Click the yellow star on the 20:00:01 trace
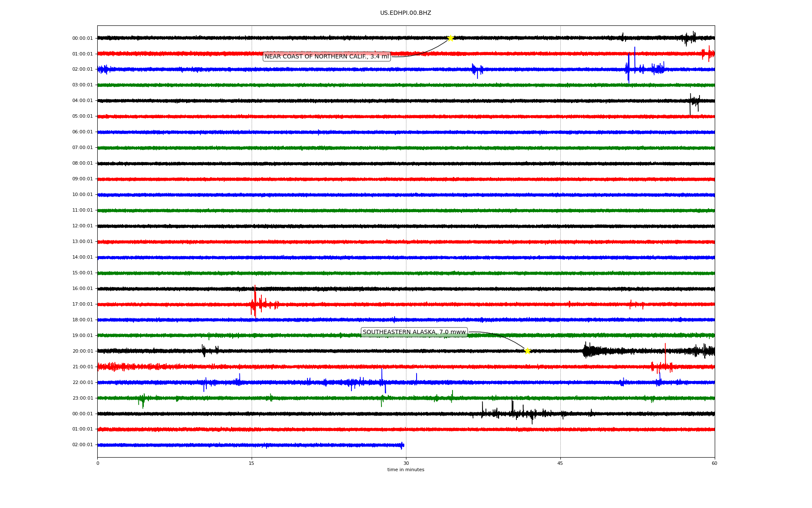The width and height of the screenshot is (812, 508). 527,351
